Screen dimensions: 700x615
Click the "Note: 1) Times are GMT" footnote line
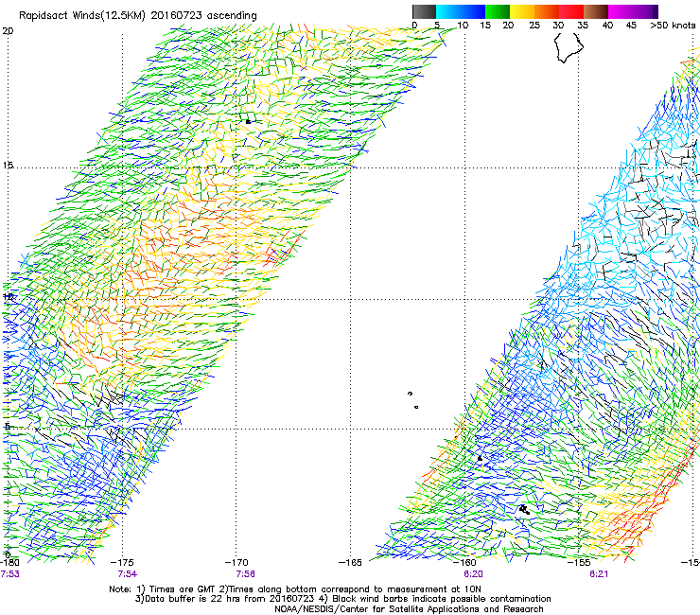point(295,589)
